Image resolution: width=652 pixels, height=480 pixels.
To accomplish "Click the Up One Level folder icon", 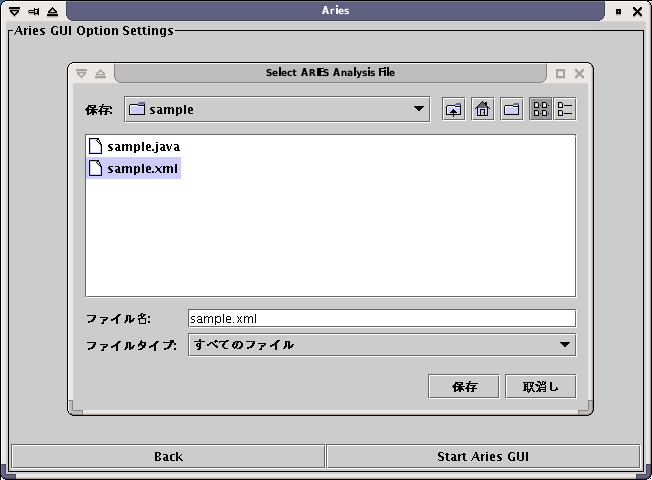I will 454,110.
